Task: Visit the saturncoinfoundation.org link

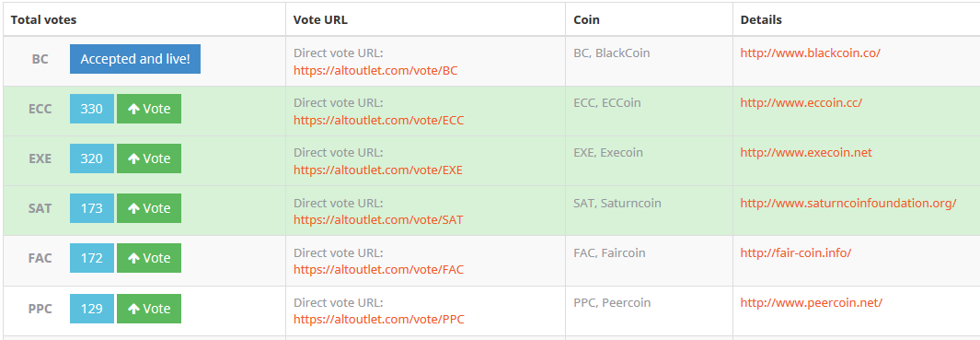Action: coord(848,203)
